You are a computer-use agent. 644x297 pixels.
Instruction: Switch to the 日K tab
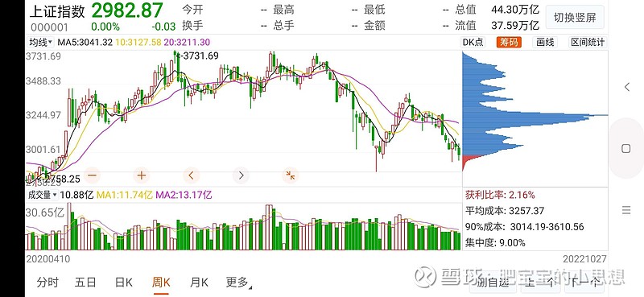(123, 283)
